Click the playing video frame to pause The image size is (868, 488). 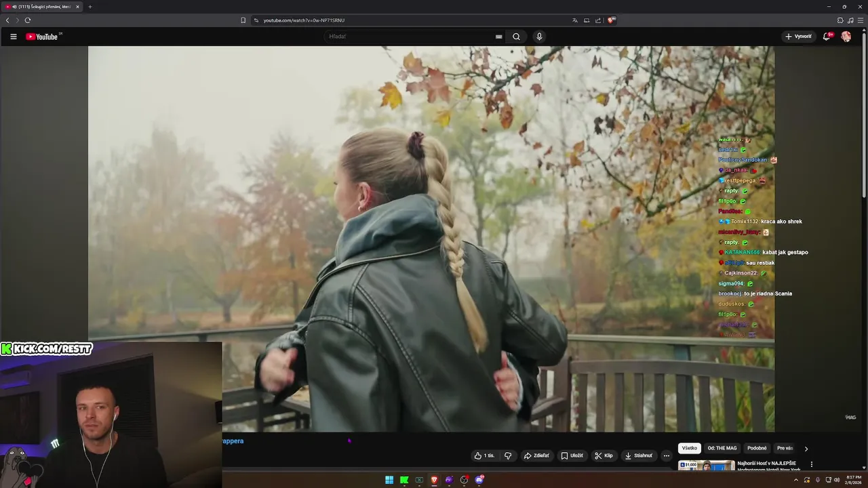pyautogui.click(x=431, y=239)
